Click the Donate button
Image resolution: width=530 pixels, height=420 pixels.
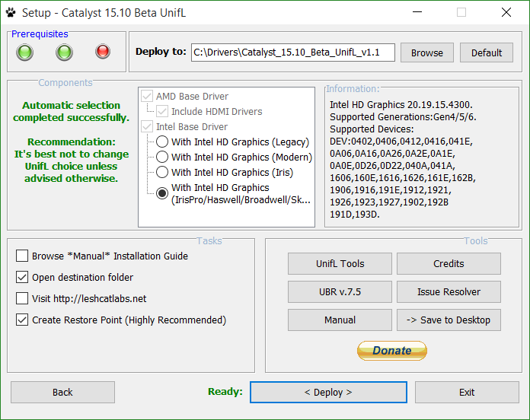(x=391, y=351)
